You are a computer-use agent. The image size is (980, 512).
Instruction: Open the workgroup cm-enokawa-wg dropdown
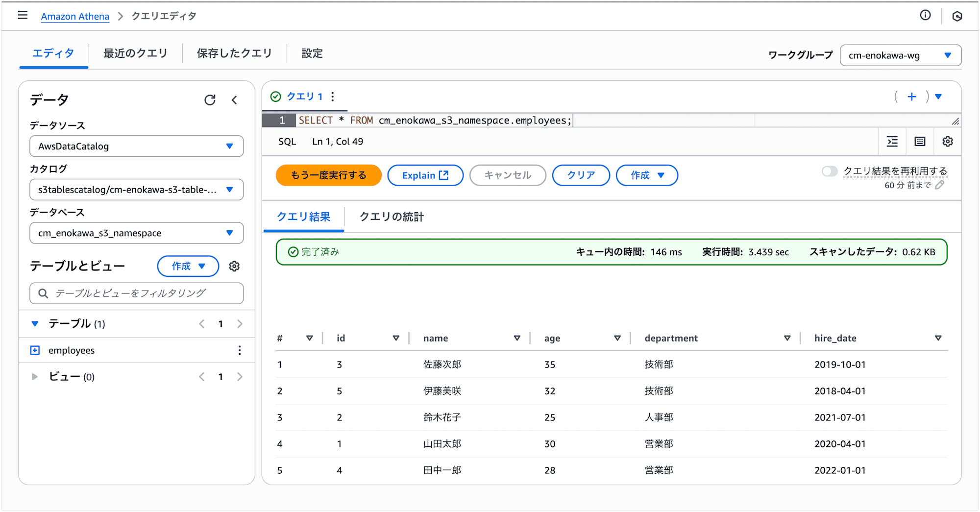tap(901, 55)
